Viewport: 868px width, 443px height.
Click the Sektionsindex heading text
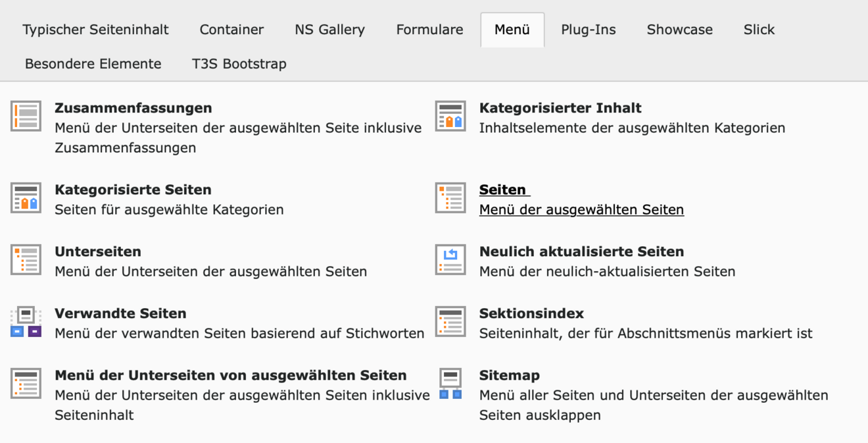531,313
